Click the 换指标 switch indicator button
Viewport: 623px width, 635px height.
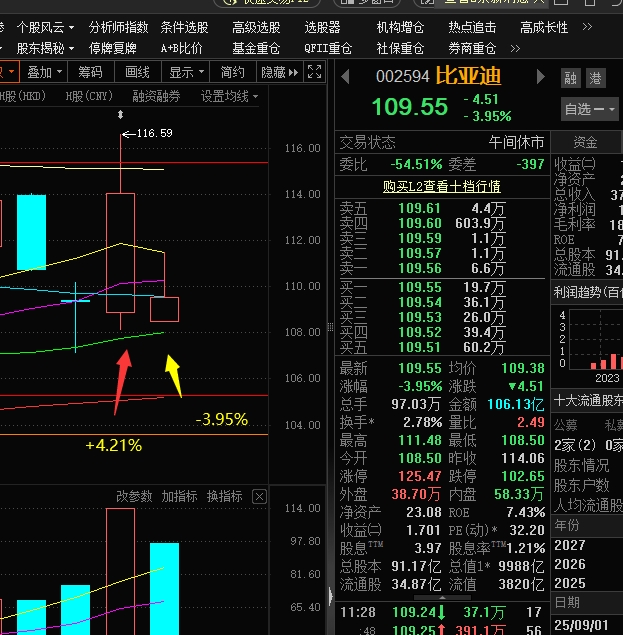point(225,496)
